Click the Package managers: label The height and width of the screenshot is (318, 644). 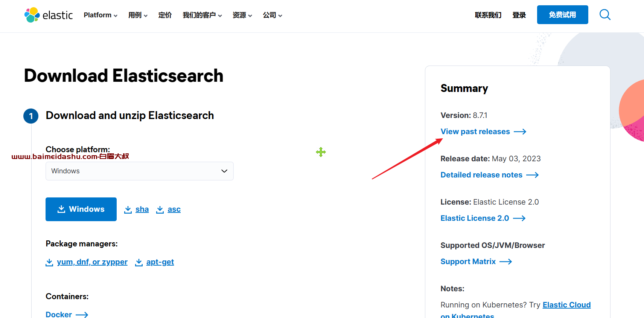tap(82, 244)
